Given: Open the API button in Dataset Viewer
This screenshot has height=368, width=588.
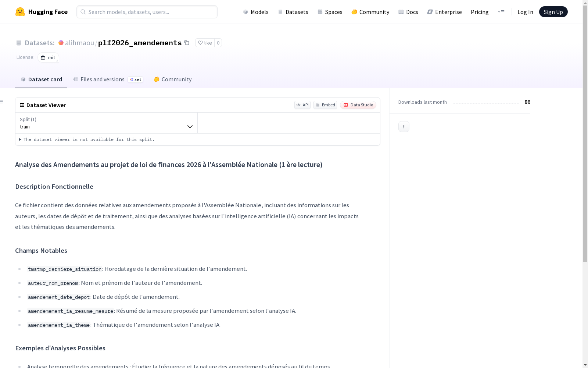Looking at the screenshot, I should 302,105.
